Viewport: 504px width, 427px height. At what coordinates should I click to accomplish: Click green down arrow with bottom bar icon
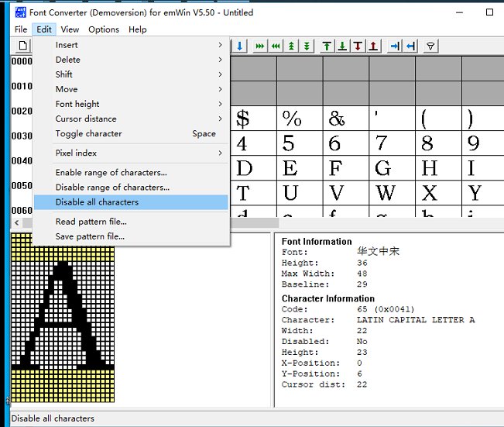coord(343,46)
